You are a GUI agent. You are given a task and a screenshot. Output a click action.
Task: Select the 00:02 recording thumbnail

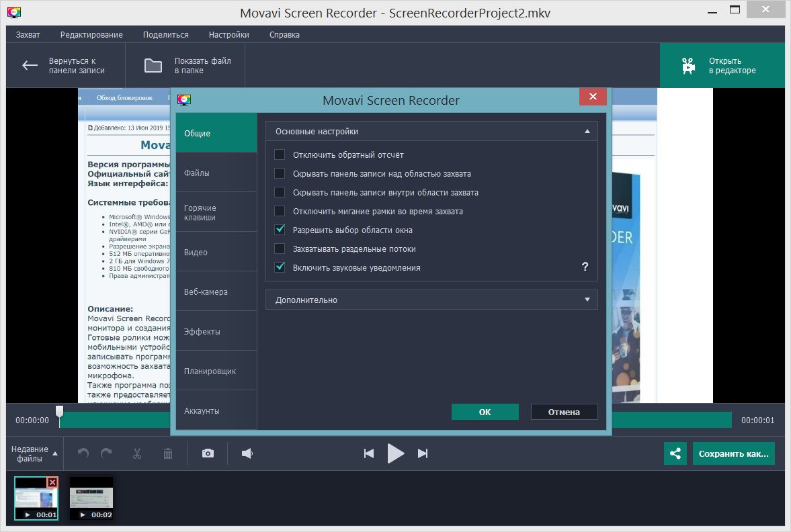91,498
